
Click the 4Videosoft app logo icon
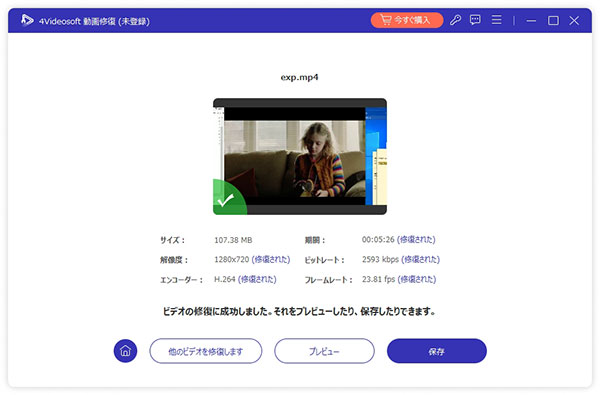27,20
